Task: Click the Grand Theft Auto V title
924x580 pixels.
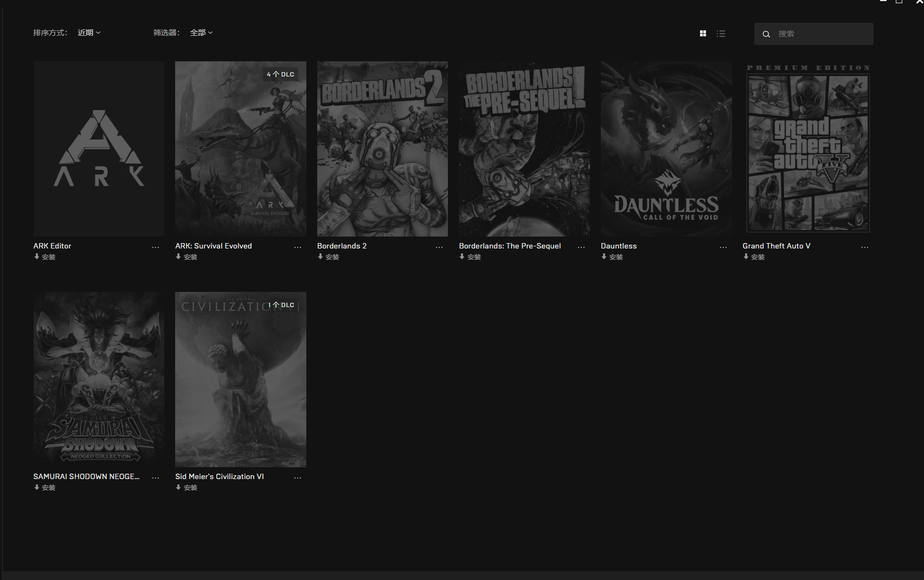Action: click(x=777, y=246)
